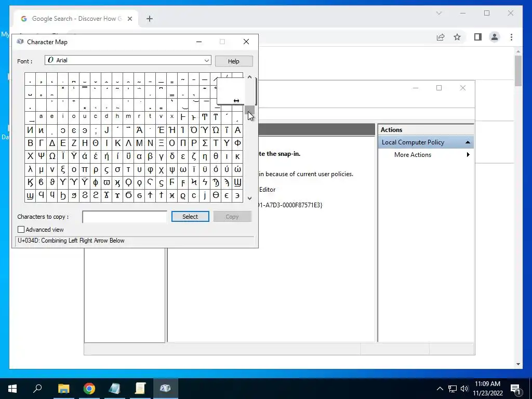Open Chrome three-dot menu
Image resolution: width=532 pixels, height=399 pixels.
pyautogui.click(x=511, y=37)
